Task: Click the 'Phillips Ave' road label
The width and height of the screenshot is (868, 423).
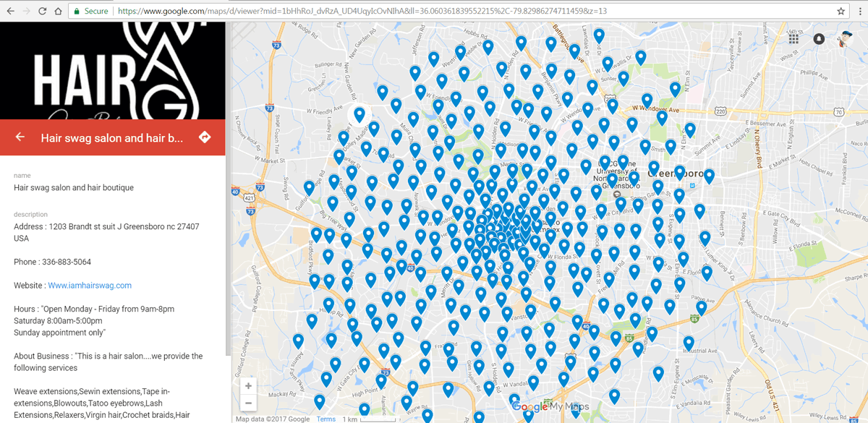Action: (815, 74)
